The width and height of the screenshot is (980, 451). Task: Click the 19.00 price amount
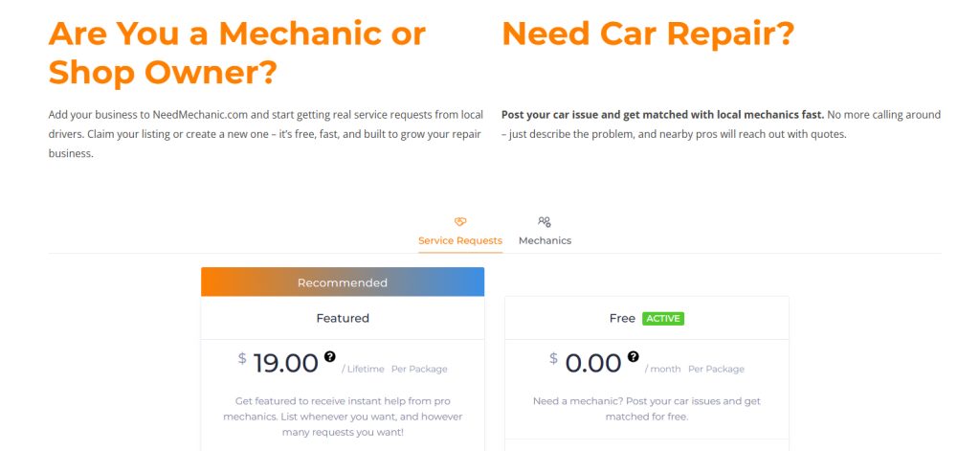click(x=285, y=363)
